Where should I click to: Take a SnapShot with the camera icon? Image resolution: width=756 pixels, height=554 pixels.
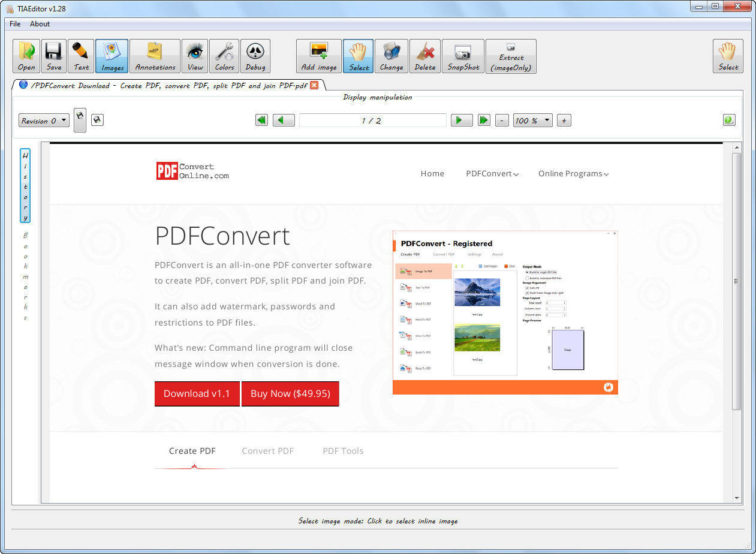point(463,56)
